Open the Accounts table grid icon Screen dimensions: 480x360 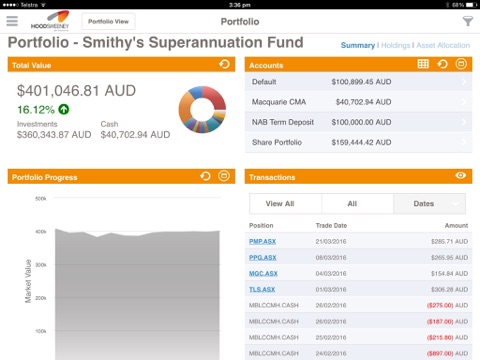pos(423,64)
